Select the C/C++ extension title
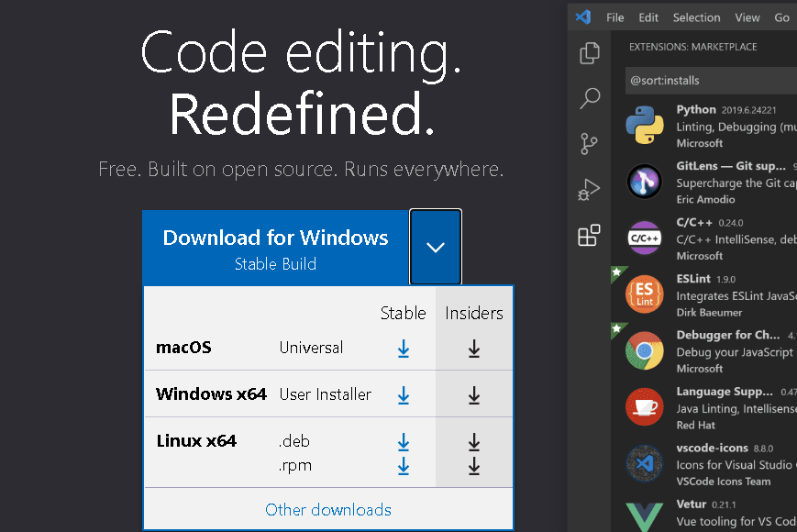Viewport: 797px width, 532px height. point(694,223)
